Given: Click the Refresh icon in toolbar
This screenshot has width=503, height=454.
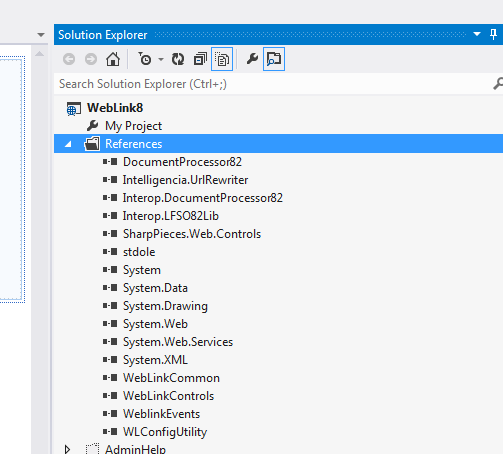Looking at the screenshot, I should pos(178,59).
